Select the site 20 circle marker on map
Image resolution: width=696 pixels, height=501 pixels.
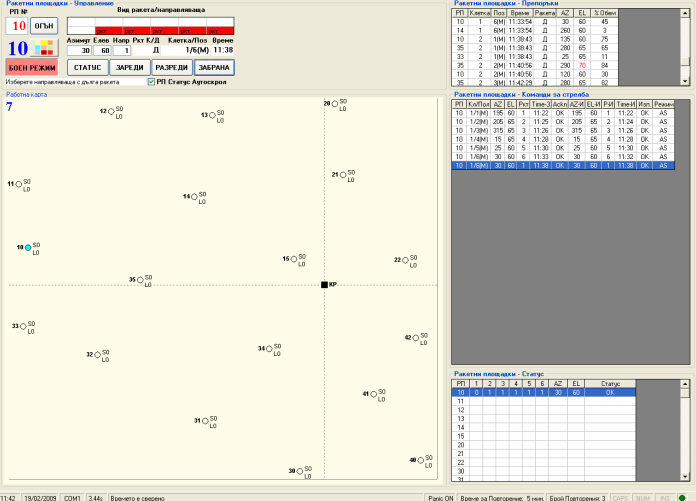pos(336,103)
